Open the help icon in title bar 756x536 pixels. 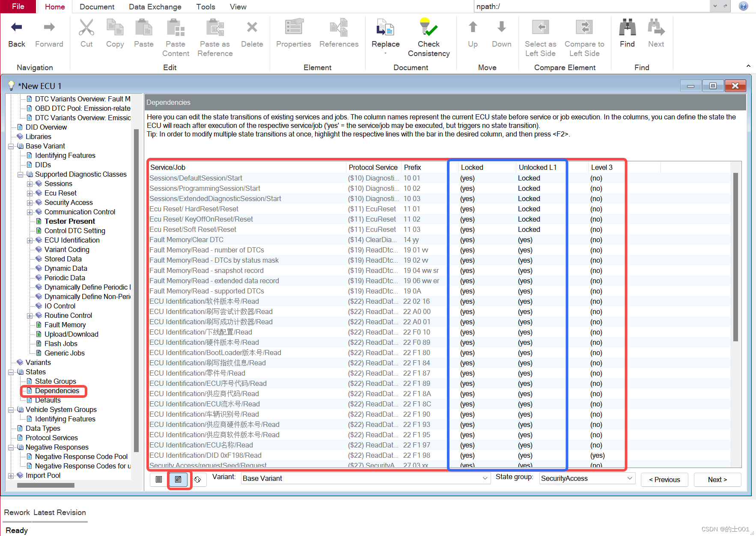point(744,6)
